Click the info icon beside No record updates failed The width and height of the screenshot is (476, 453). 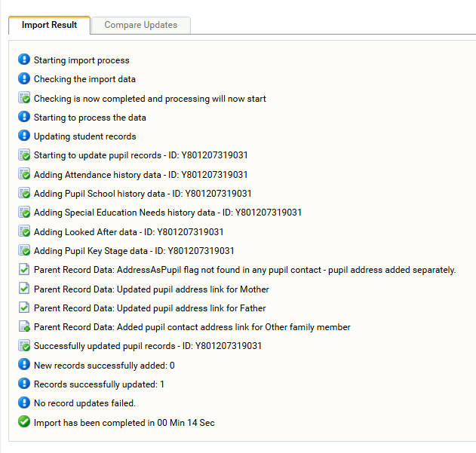(x=24, y=402)
